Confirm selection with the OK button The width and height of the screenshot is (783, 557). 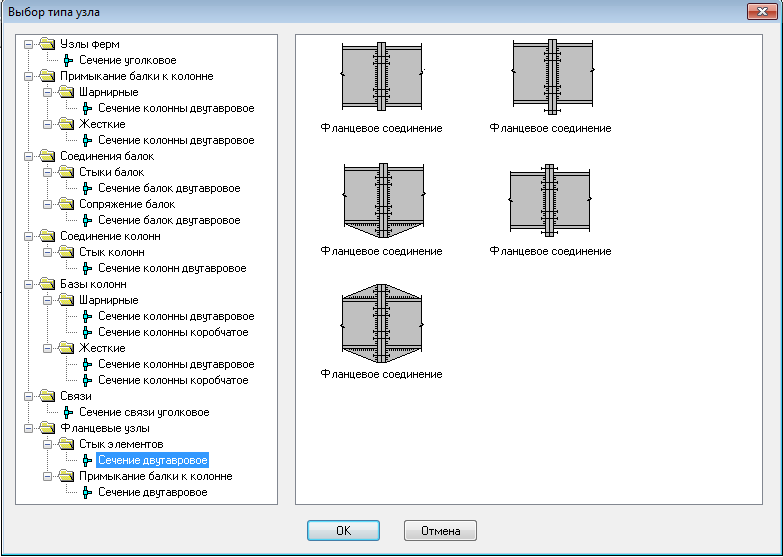344,531
